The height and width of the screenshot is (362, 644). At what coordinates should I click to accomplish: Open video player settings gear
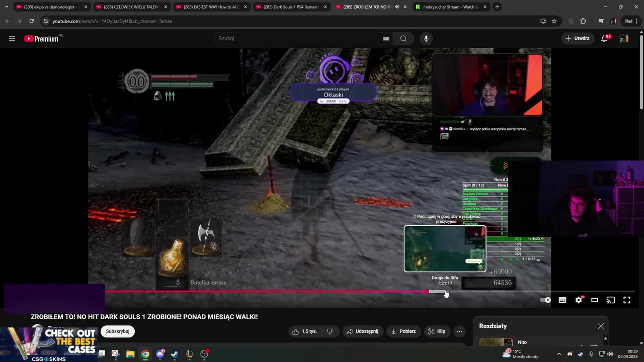click(579, 300)
